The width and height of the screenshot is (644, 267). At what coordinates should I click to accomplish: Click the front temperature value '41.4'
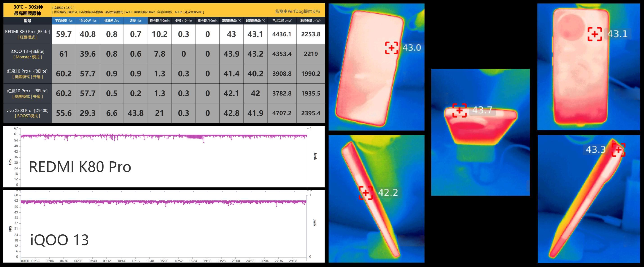pos(232,74)
